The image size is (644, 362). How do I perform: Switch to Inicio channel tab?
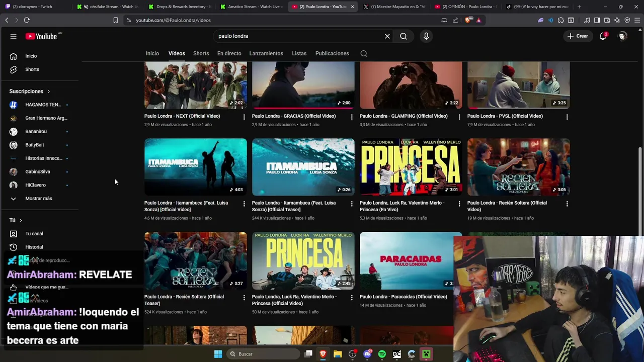(x=152, y=53)
